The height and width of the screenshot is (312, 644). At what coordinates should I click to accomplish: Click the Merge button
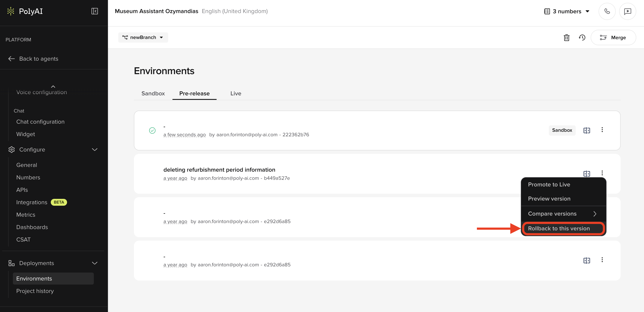[x=613, y=37]
